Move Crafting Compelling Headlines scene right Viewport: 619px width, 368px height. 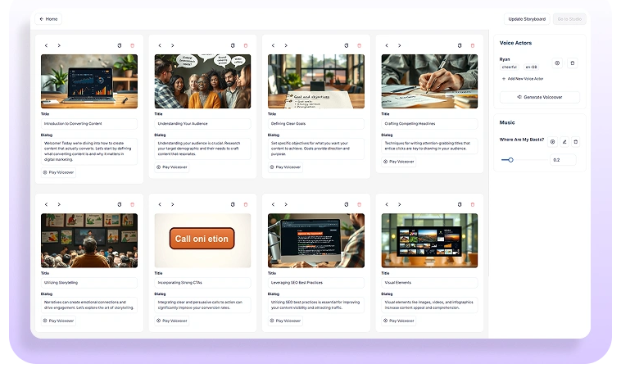click(x=400, y=45)
